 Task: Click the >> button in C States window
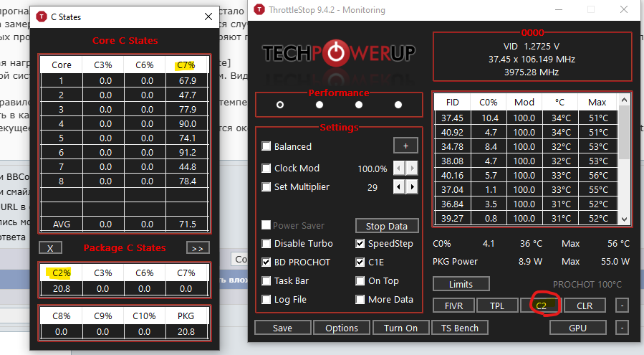click(198, 247)
